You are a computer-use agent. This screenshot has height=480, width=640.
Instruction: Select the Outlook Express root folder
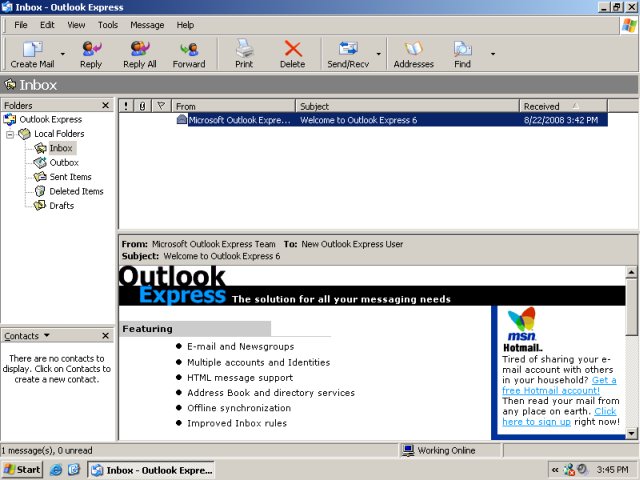click(x=50, y=120)
